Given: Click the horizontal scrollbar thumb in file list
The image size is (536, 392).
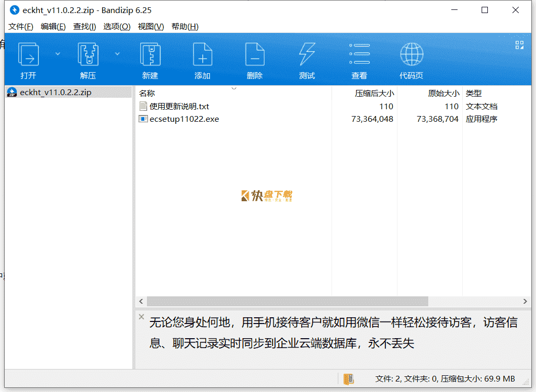Looking at the screenshot, I should [288, 301].
